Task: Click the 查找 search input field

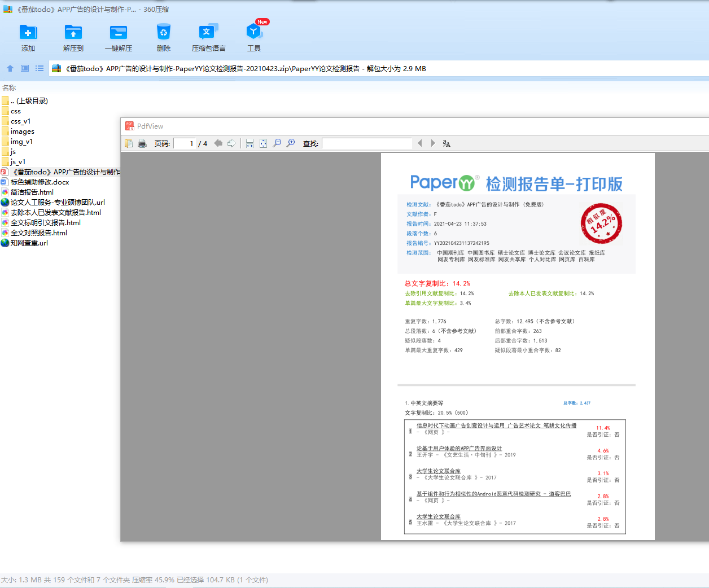Action: coord(367,143)
